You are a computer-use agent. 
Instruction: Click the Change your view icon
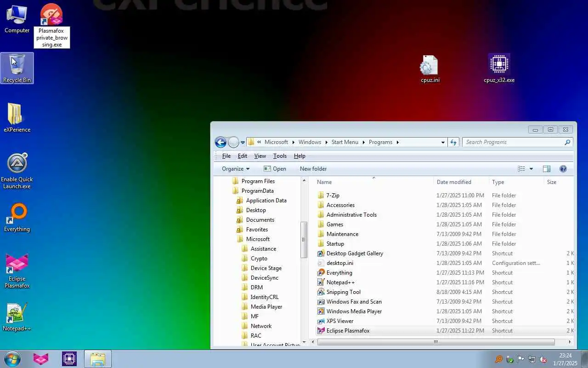521,169
